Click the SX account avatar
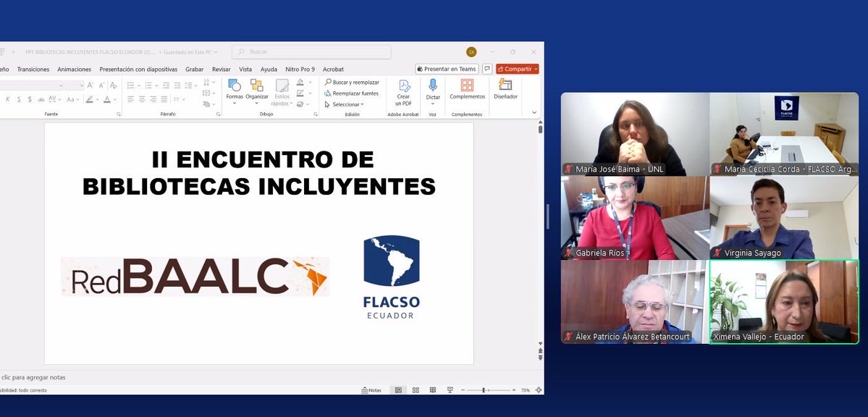The height and width of the screenshot is (417, 868). [x=471, y=52]
